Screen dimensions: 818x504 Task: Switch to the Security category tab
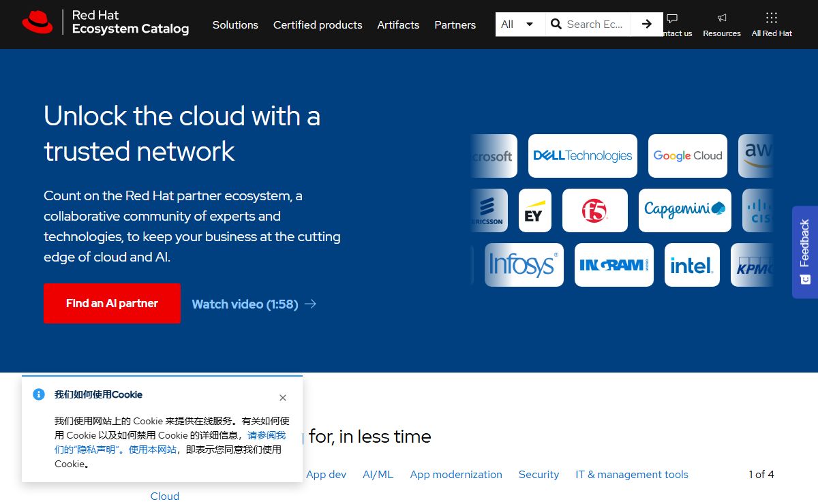tap(539, 474)
